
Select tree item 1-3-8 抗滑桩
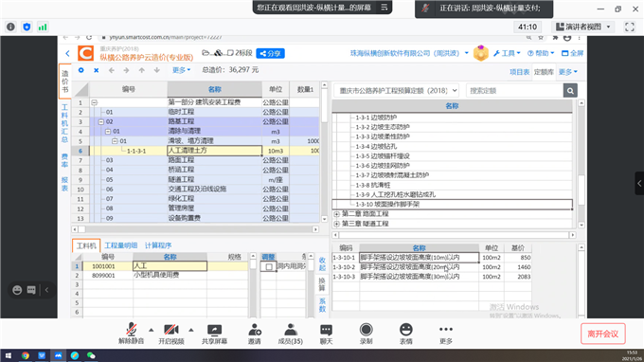click(x=373, y=185)
